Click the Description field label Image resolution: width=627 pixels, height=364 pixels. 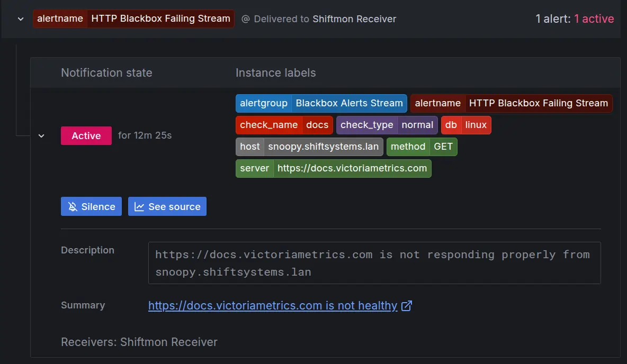87,250
